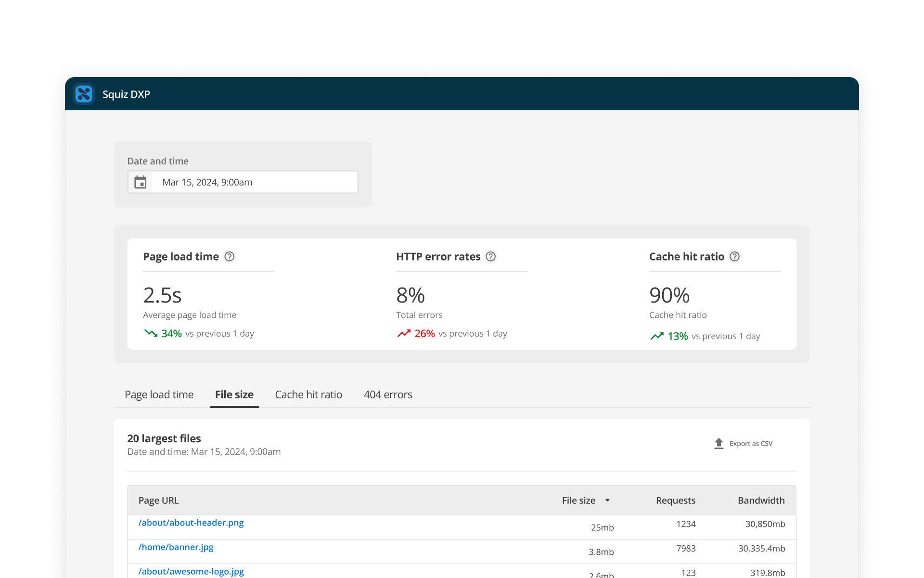Screen dimensions: 924x578
Task: Sort by the Bandwidth column header
Action: 761,500
